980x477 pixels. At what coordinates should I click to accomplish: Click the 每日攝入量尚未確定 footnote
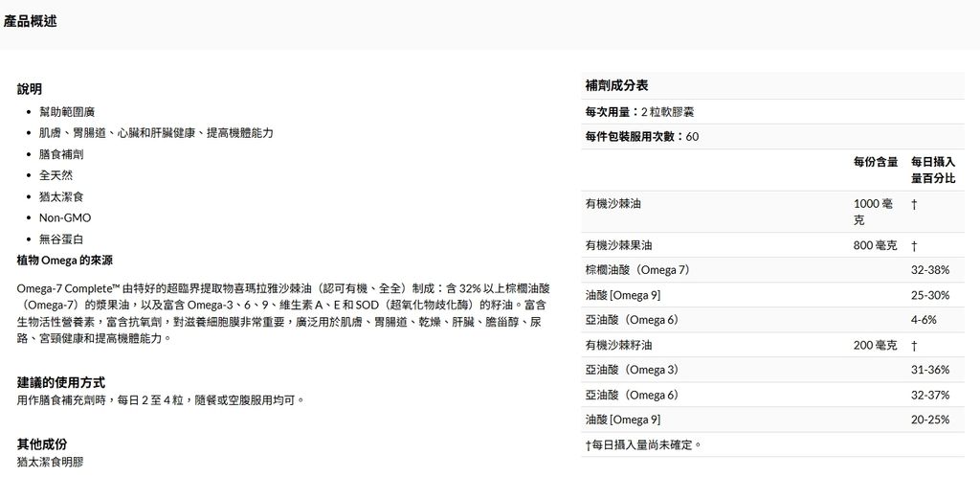(x=643, y=444)
